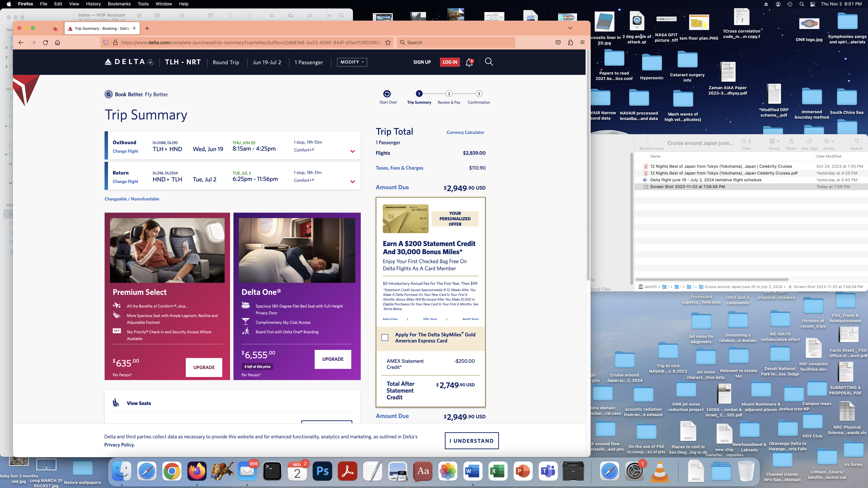868x488 pixels.
Task: Open Mail app with 966 badge
Action: coord(247,471)
